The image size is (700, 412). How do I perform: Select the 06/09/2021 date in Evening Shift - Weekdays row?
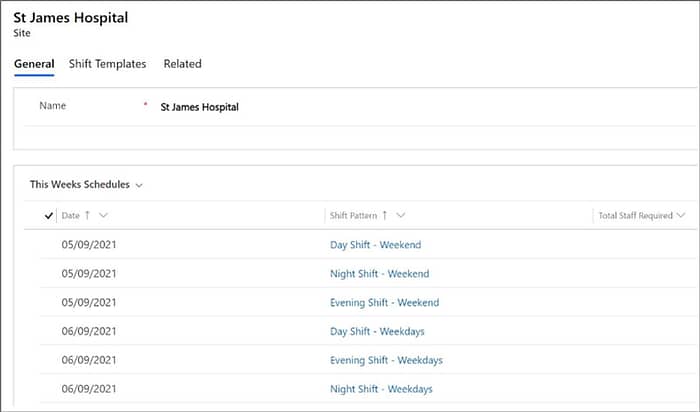point(89,360)
